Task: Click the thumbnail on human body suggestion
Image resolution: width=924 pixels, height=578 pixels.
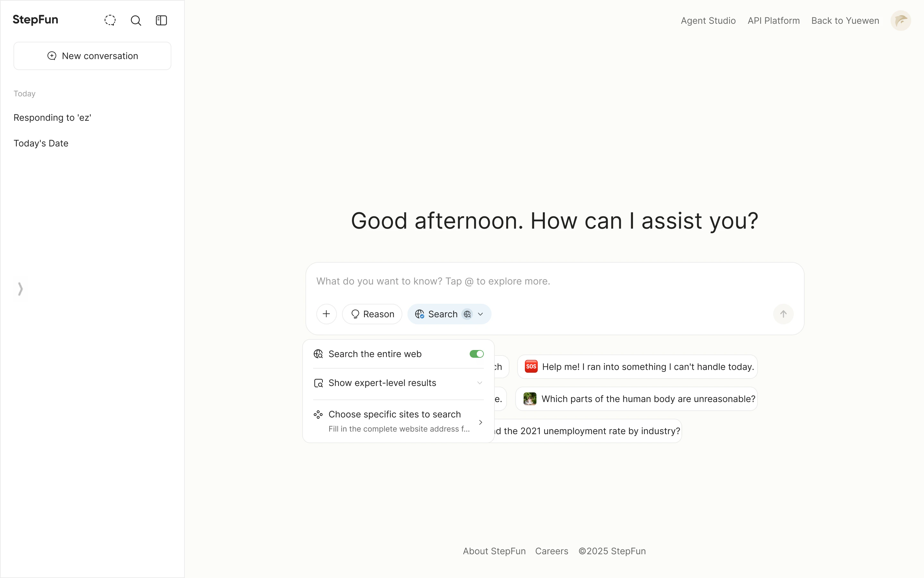Action: pyautogui.click(x=530, y=399)
